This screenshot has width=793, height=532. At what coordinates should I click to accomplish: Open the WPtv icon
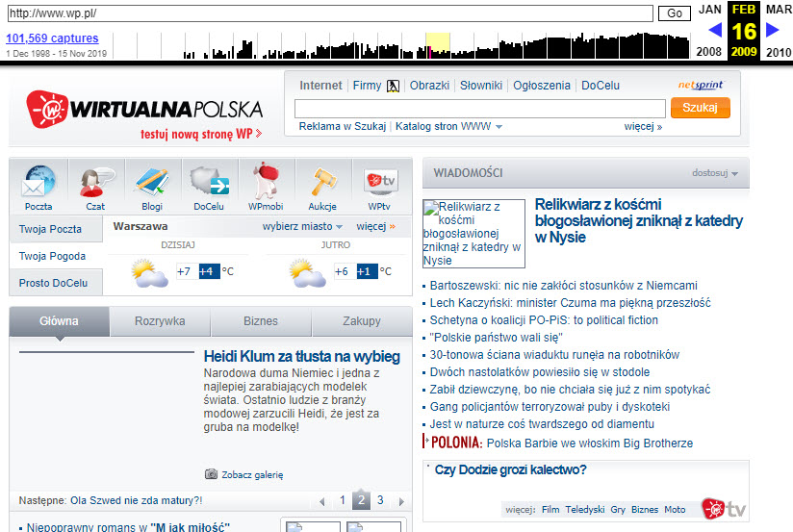tap(380, 182)
